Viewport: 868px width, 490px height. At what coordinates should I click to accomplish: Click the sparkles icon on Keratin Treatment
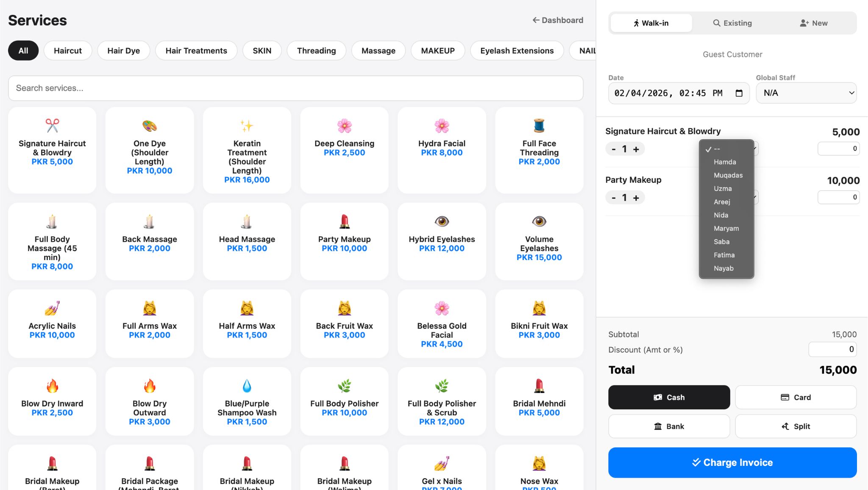pyautogui.click(x=247, y=126)
